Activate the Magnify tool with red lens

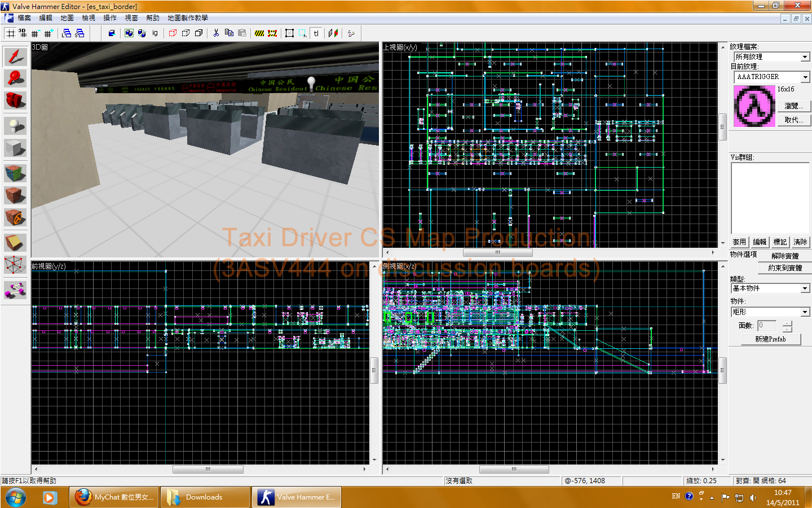pyautogui.click(x=15, y=78)
